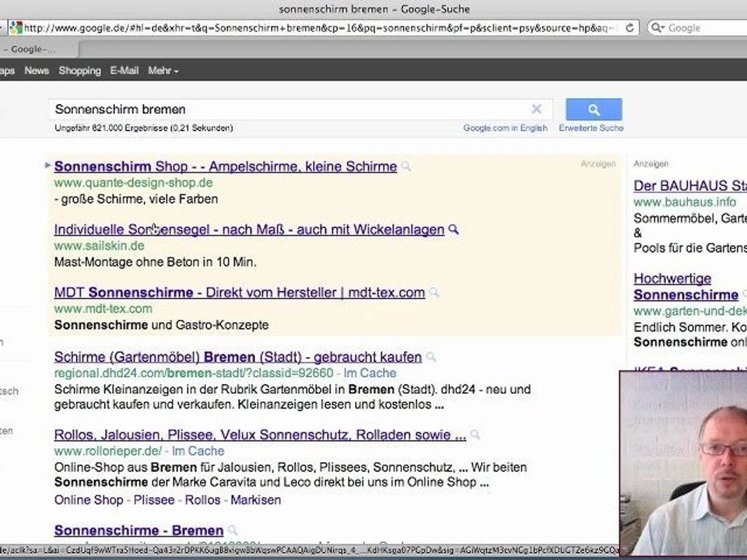This screenshot has width=747, height=560.
Task: Open Individuelle Sonnensegel nach Maß link
Action: click(249, 229)
